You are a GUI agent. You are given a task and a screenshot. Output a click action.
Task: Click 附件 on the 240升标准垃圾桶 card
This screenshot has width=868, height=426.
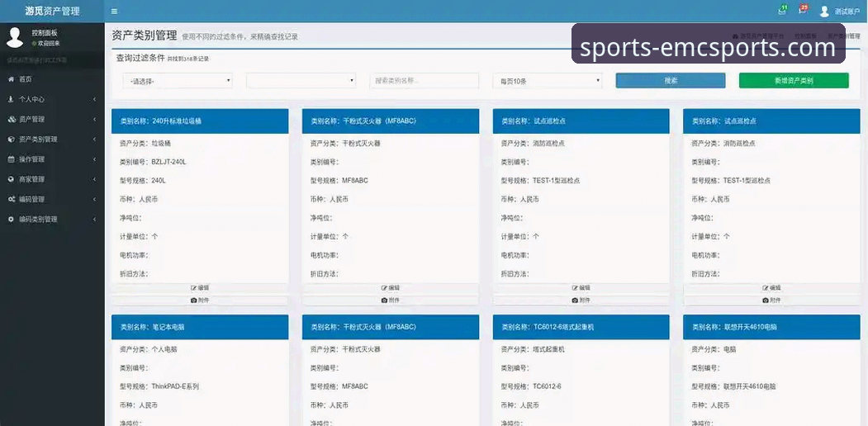pyautogui.click(x=200, y=301)
